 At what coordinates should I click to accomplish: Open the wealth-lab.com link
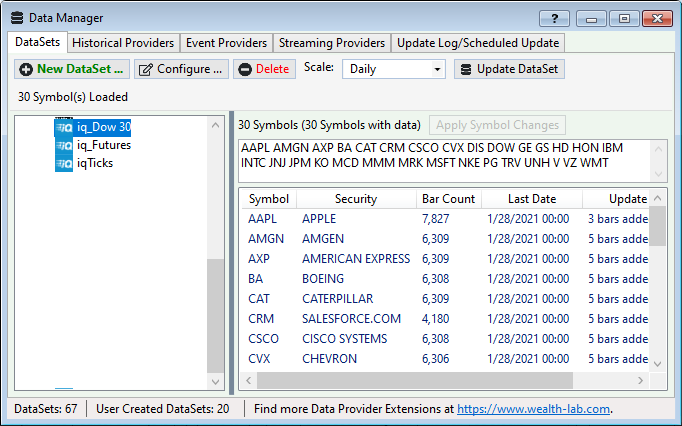click(533, 409)
